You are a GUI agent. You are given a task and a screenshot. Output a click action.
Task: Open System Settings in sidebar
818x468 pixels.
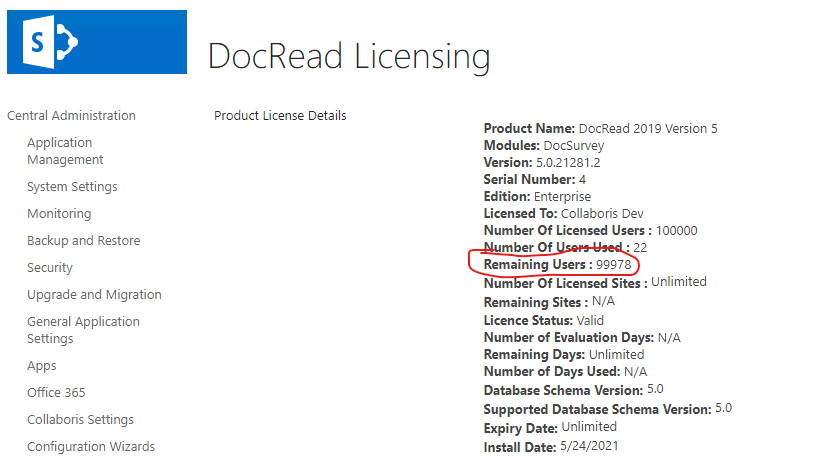click(72, 187)
